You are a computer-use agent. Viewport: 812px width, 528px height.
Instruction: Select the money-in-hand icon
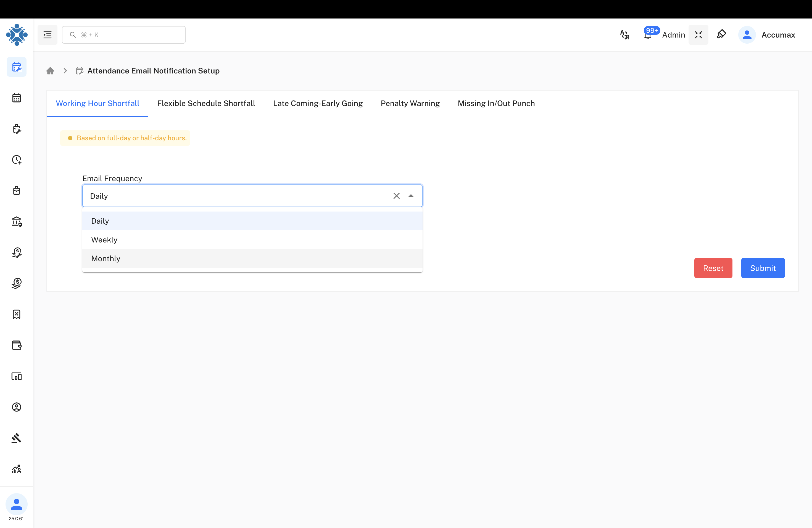click(16, 283)
